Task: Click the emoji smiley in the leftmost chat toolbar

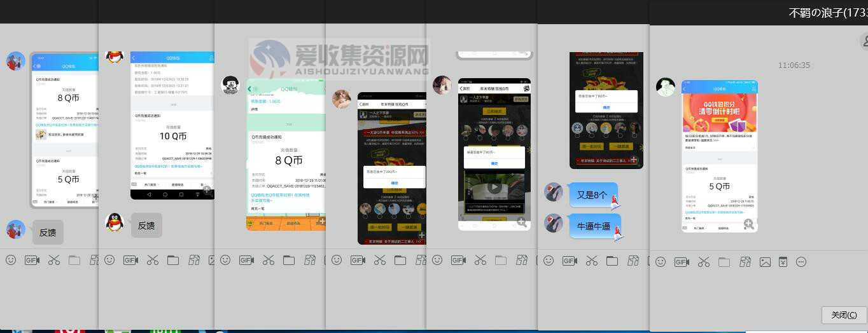Action: pos(11,260)
